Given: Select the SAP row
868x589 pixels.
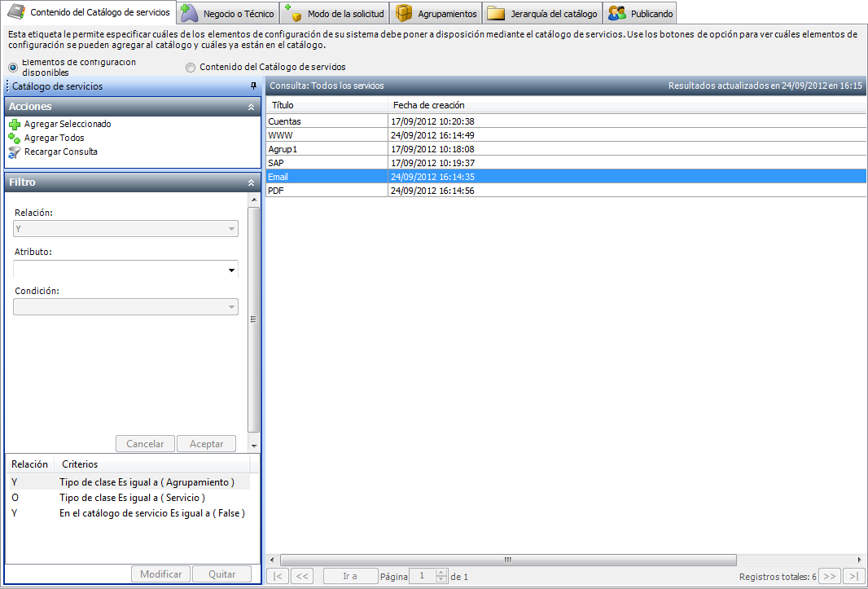Looking at the screenshot, I should (566, 163).
